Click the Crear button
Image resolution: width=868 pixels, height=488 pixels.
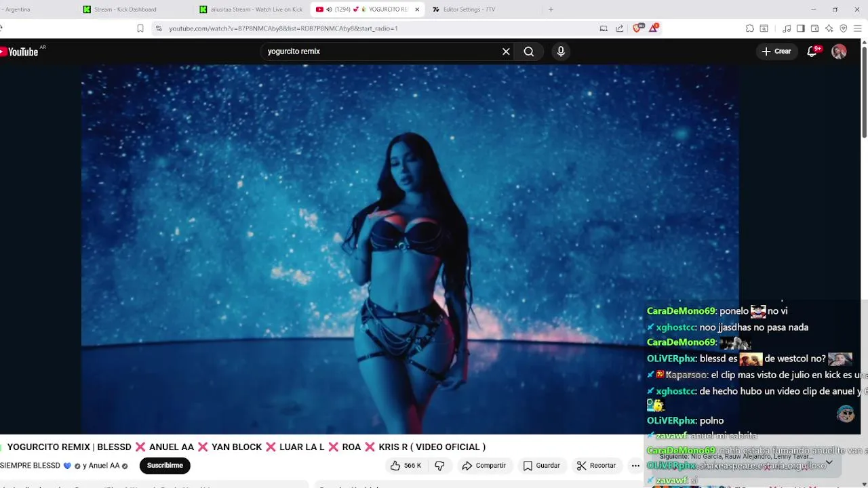[x=776, y=52]
